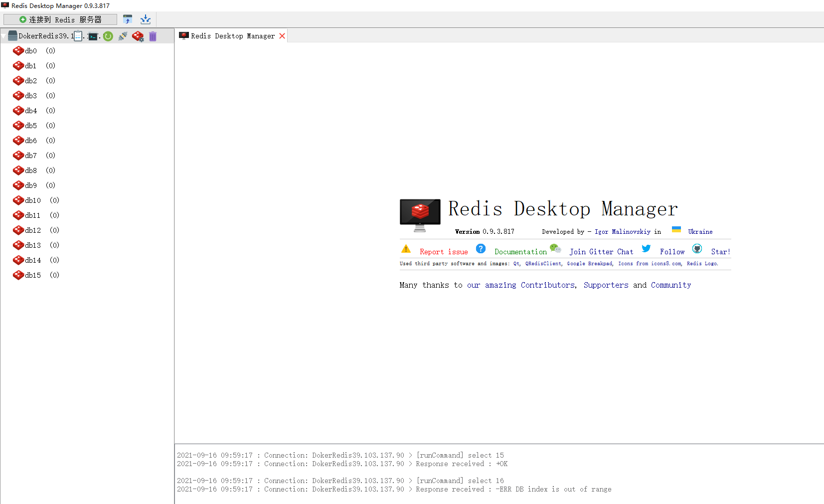Open the Qt third-party link
This screenshot has height=504, width=824.
pos(517,264)
